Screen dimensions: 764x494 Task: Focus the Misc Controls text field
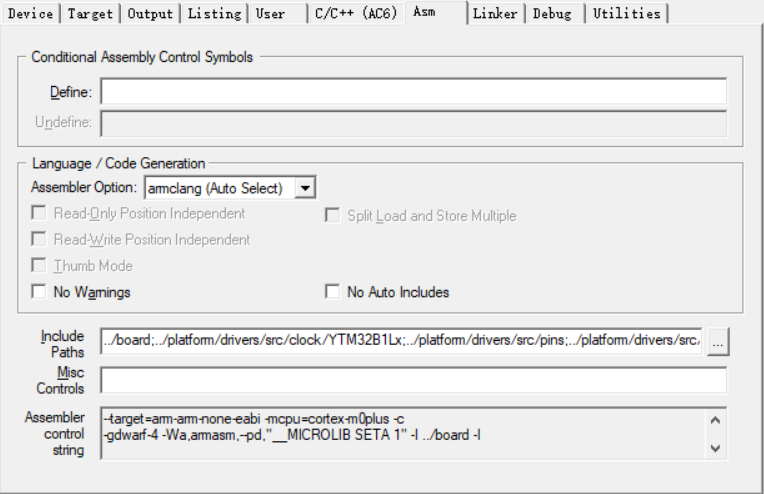413,380
